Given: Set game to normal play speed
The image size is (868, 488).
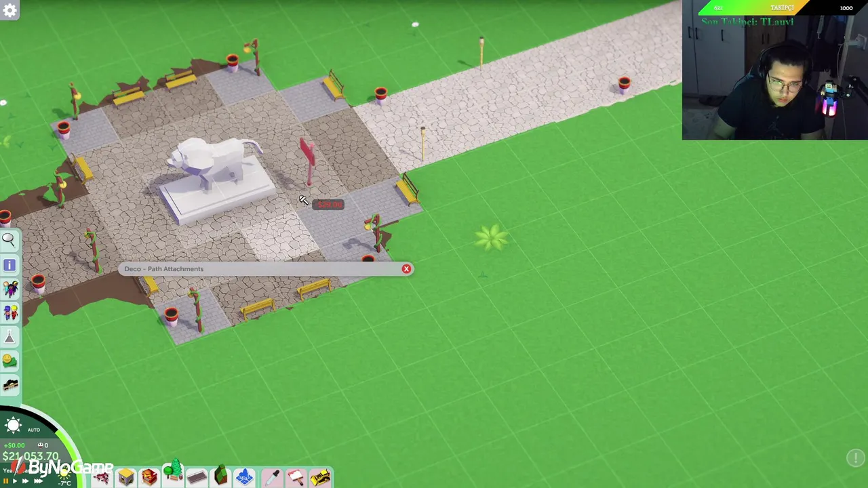Looking at the screenshot, I should (x=15, y=481).
